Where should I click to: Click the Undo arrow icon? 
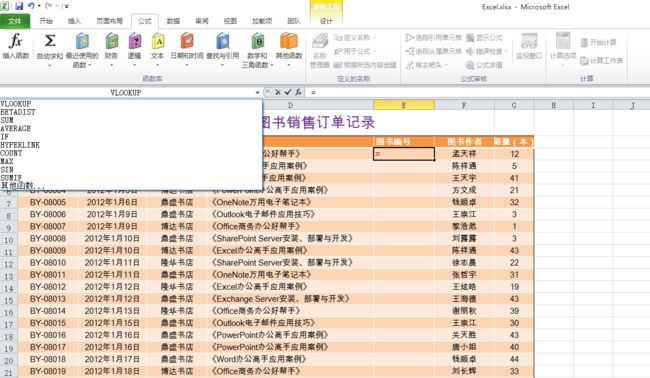point(31,6)
